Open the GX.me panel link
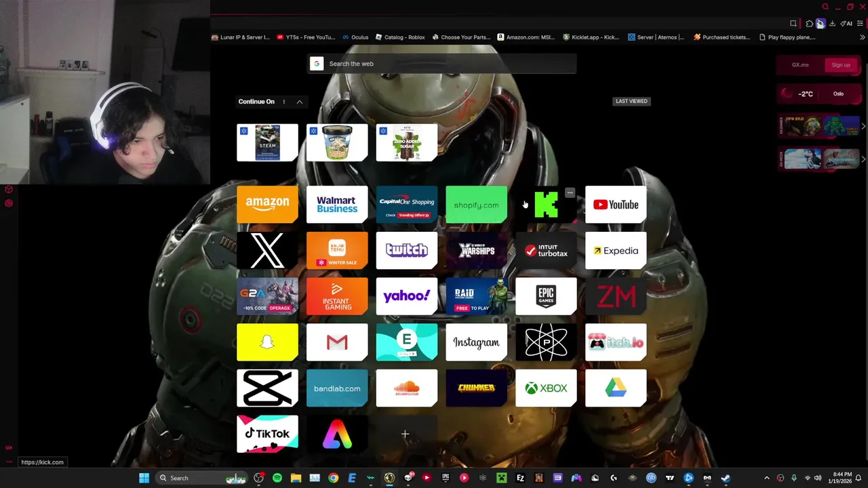This screenshot has height=488, width=868. [800, 65]
